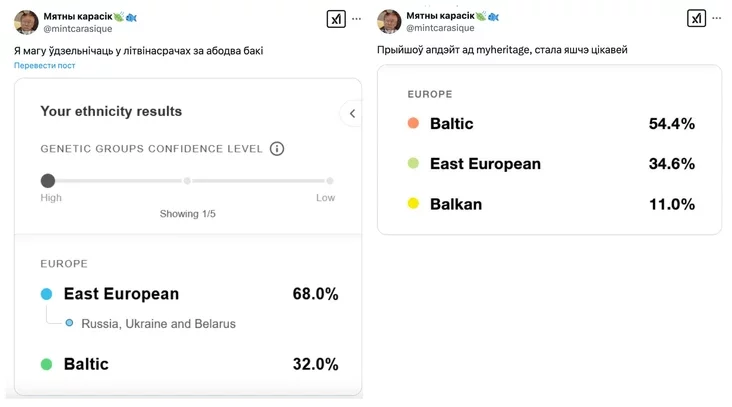Screen dimensions: 732x407
Task: Select Russia, Ukraine and Belarus subregion
Action: 158,323
